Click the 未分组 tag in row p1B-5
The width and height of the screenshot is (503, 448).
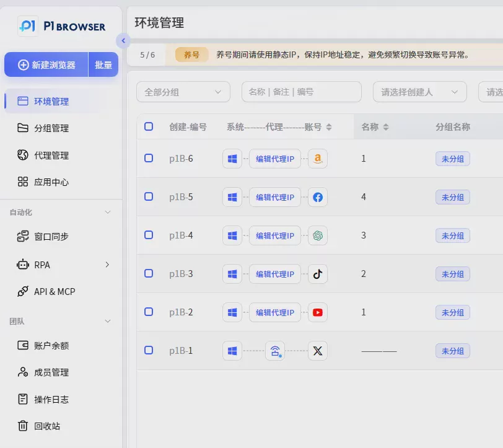[x=453, y=197]
